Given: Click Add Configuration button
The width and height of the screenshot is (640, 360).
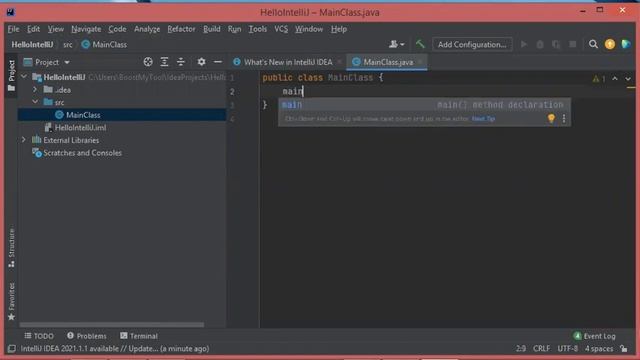Looking at the screenshot, I should [472, 44].
